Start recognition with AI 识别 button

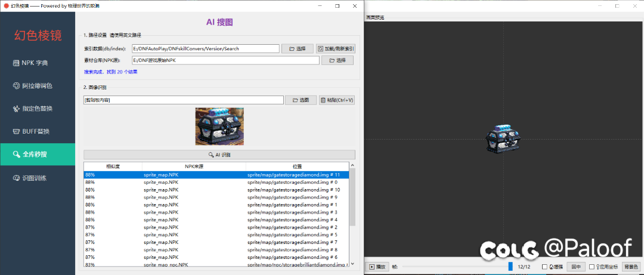[x=219, y=155]
